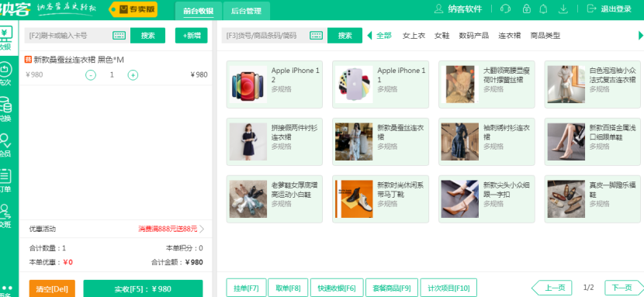Open the 兑换 coins exchange sidebar icon
Viewport: 644px width, 297px height.
(5, 109)
